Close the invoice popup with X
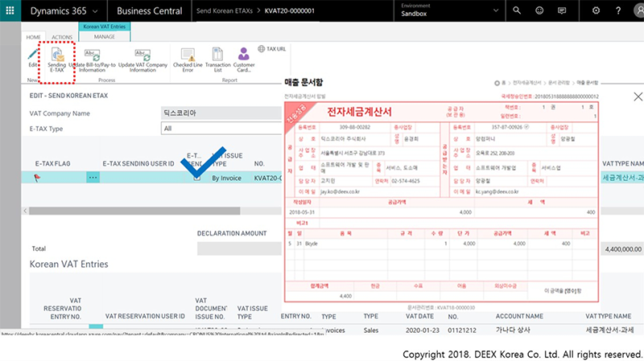This screenshot has width=644, height=361. pos(638,96)
